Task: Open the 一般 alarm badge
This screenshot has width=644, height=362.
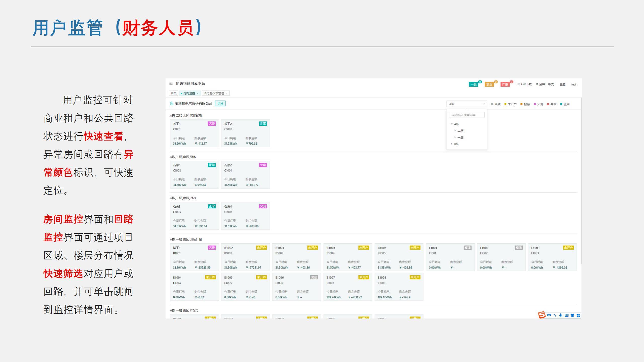Action: coord(473,84)
